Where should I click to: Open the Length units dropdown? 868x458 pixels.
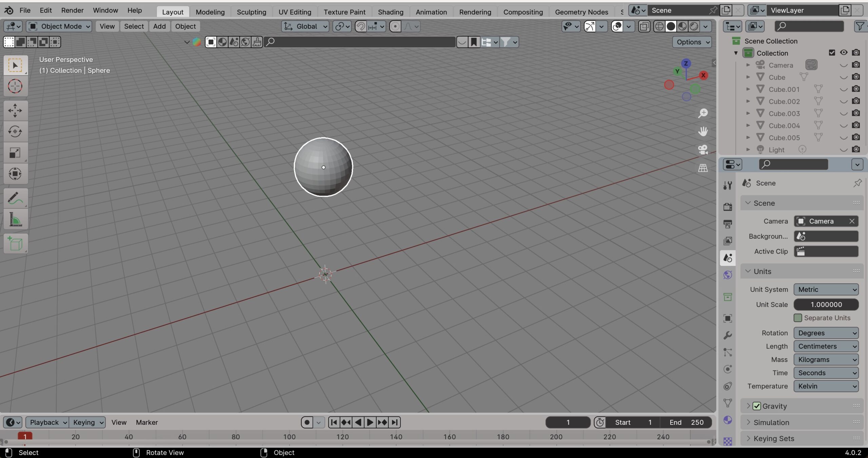click(x=826, y=346)
